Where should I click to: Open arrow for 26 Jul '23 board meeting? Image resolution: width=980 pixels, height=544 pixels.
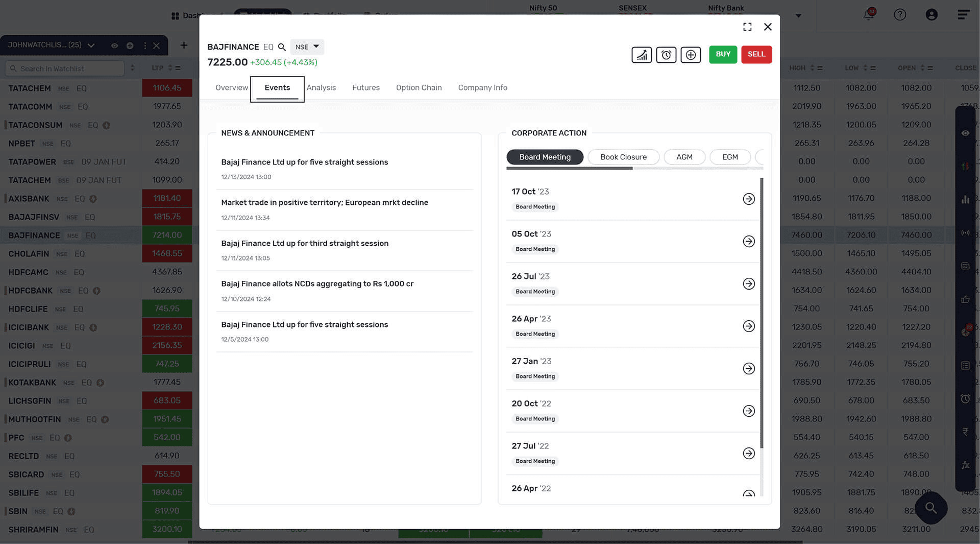tap(749, 283)
